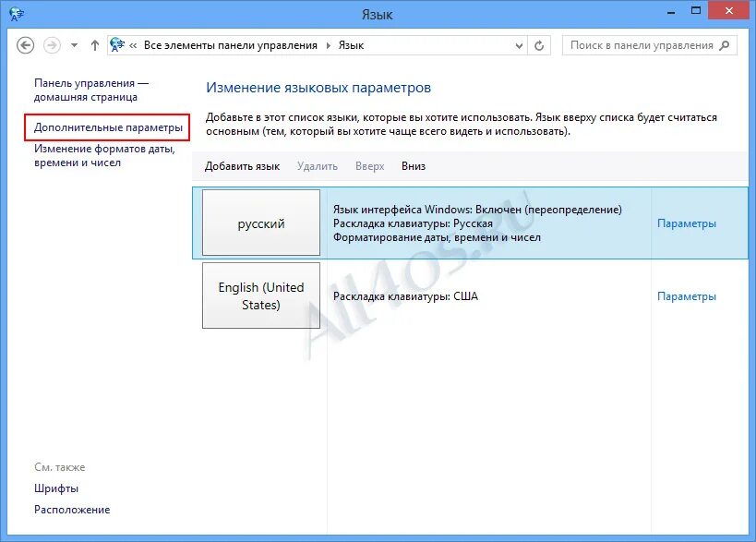Click Форматирование даты, времени и чисел text
756x542 pixels.
[437, 237]
